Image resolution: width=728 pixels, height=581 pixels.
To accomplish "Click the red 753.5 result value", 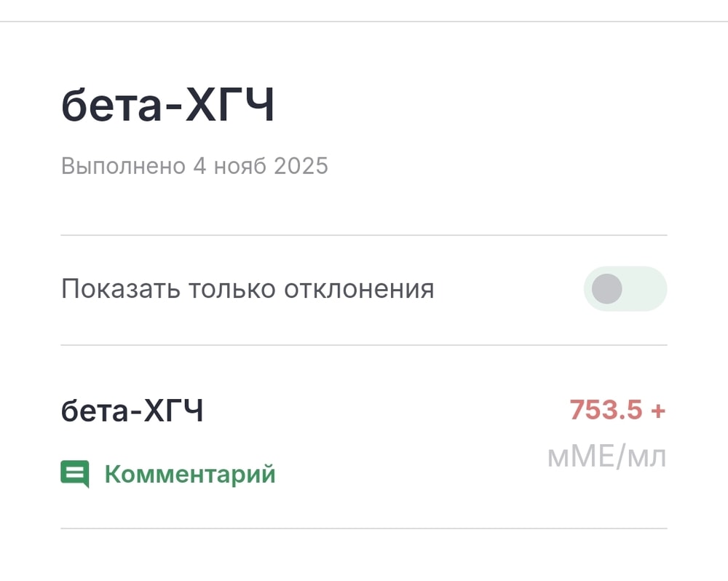I will coord(606,410).
